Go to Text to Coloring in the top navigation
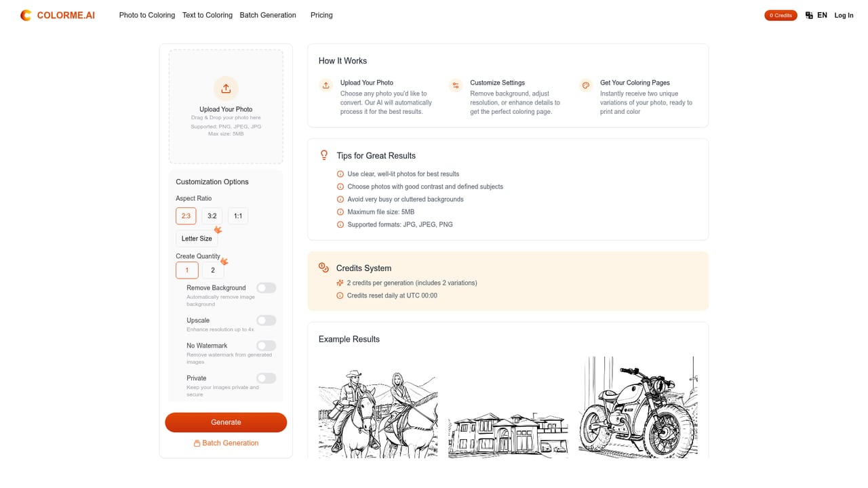The height and width of the screenshot is (488, 868). 208,15
